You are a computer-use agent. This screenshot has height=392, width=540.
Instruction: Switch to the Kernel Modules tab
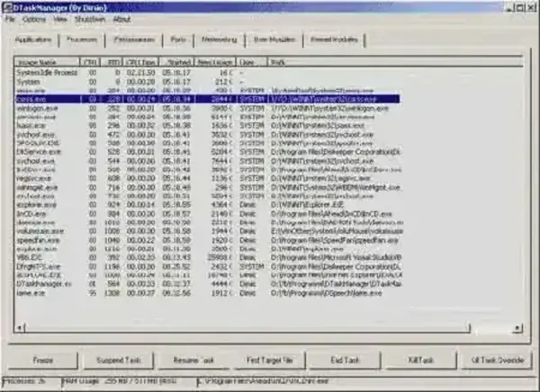tap(334, 40)
